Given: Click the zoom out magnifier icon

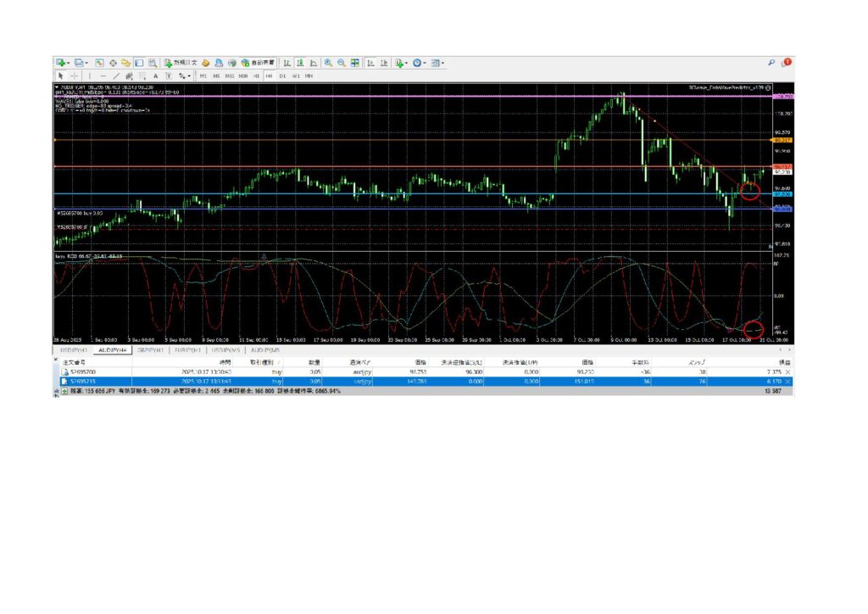Looking at the screenshot, I should pyautogui.click(x=342, y=63).
